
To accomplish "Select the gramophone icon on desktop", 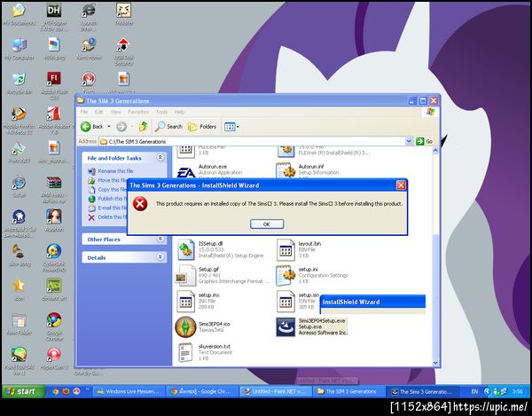I will tap(19, 255).
